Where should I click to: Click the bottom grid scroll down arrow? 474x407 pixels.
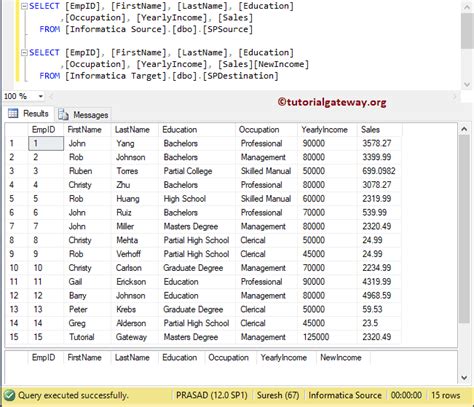(x=464, y=378)
